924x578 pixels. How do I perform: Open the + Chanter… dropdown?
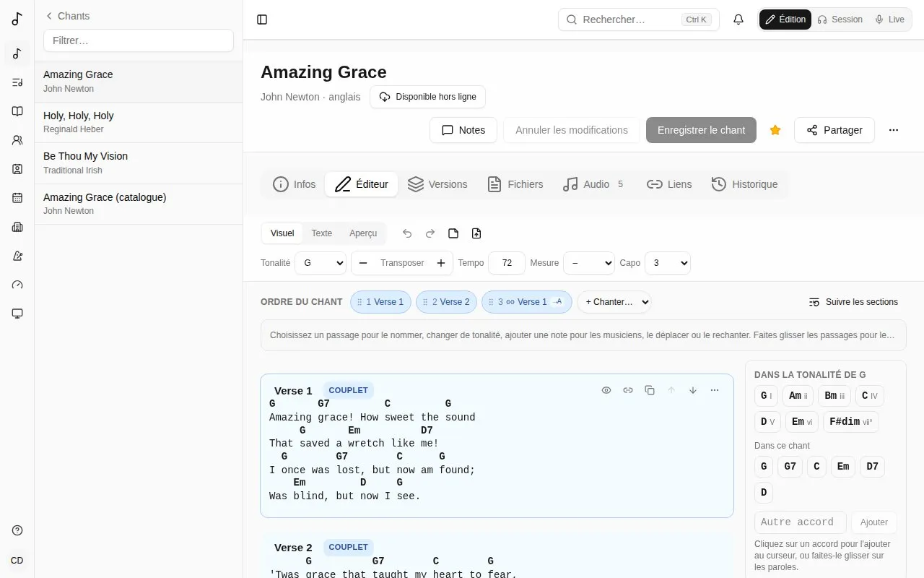614,302
